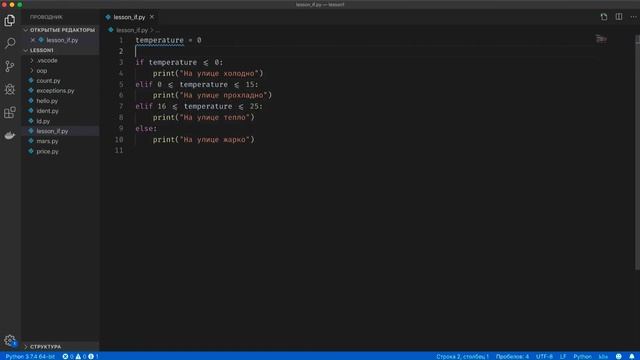This screenshot has width=640, height=360.
Task: Open the Source Control view
Action: tap(10, 66)
